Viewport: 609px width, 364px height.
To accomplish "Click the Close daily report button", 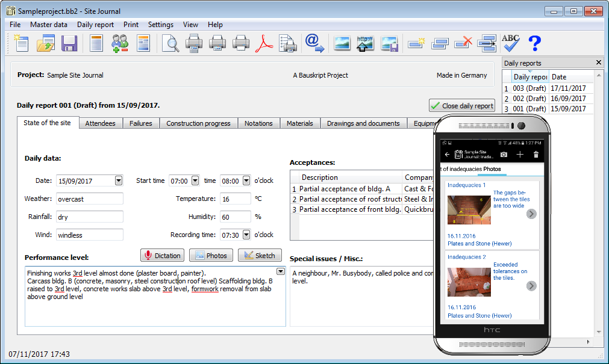I will point(462,105).
